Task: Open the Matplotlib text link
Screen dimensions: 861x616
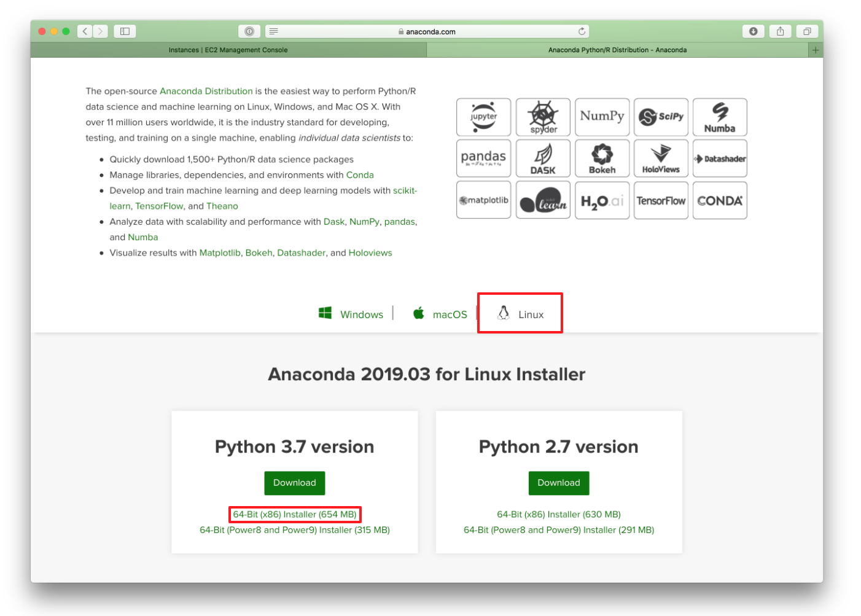Action: pyautogui.click(x=220, y=253)
